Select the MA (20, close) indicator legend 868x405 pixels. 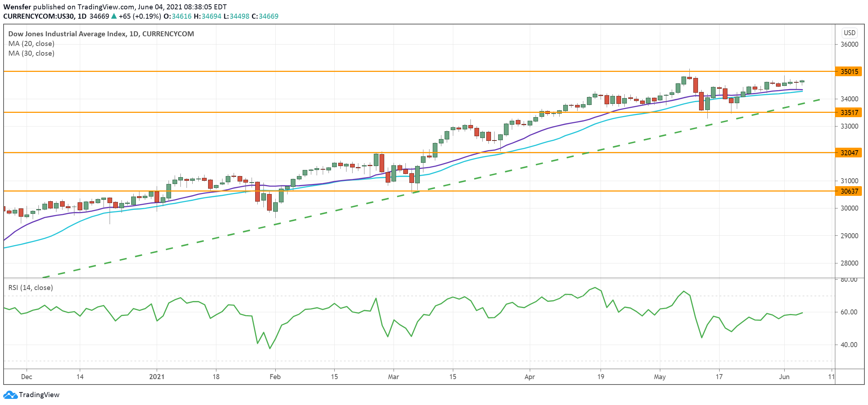(31, 43)
